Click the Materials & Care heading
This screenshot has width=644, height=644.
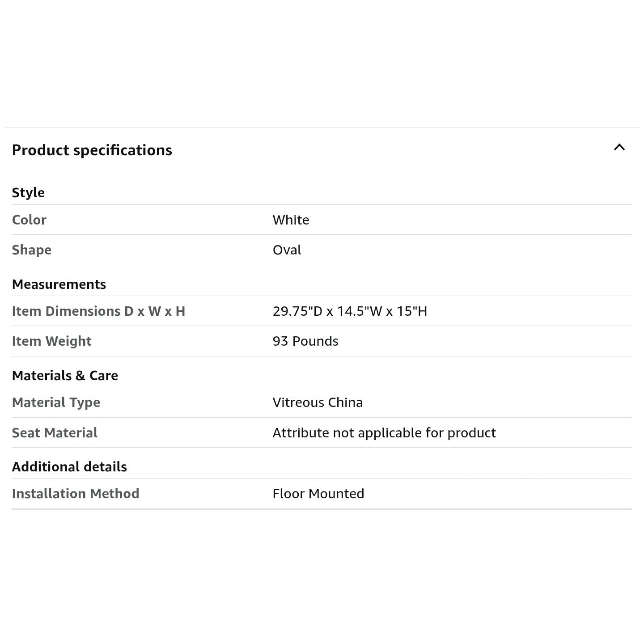(65, 376)
